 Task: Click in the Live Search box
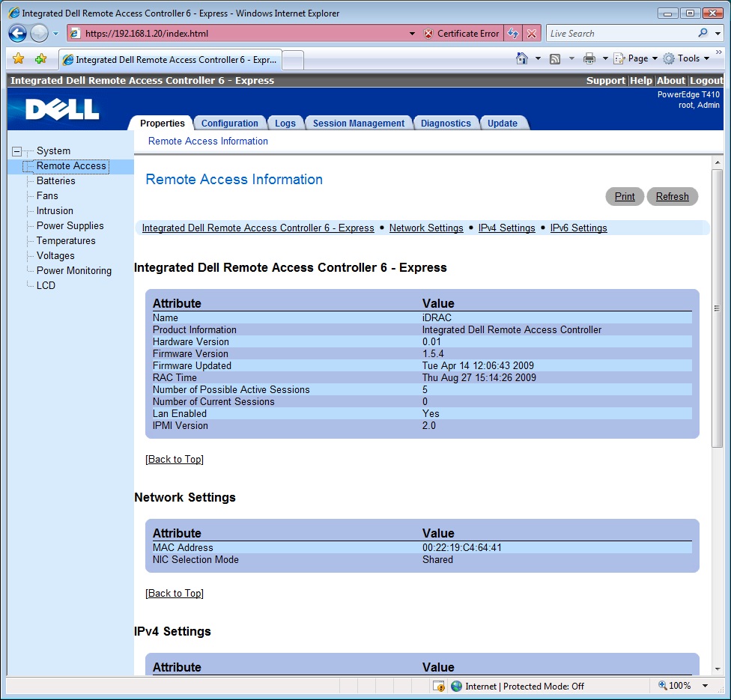click(622, 34)
